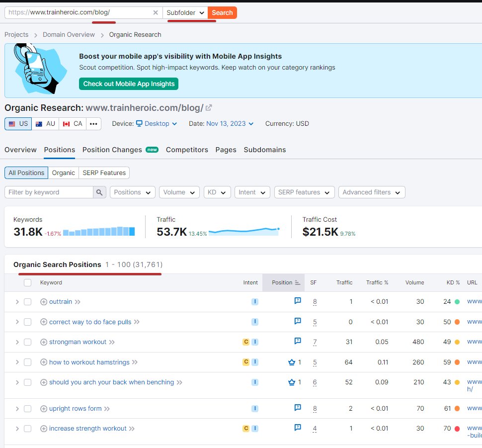The width and height of the screenshot is (482, 448).
Task: Open the Domain Overview breadcrumb link
Action: (x=69, y=35)
